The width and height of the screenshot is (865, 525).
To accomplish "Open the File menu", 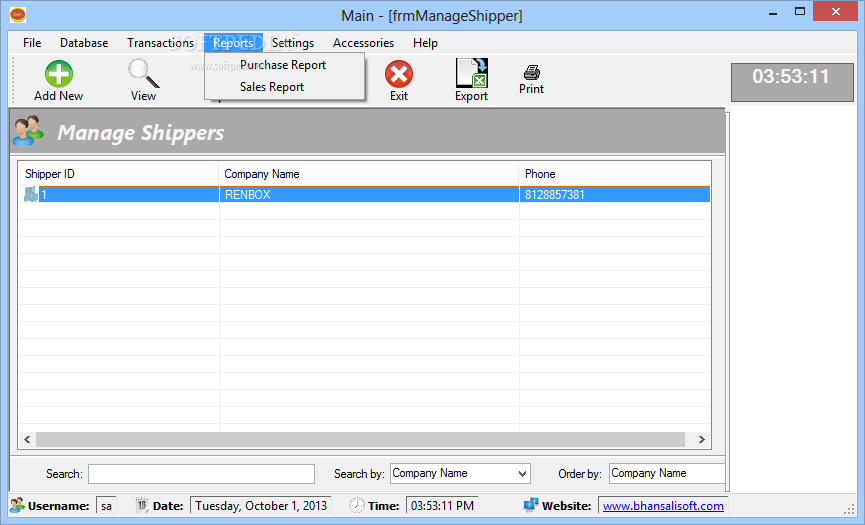I will (32, 43).
